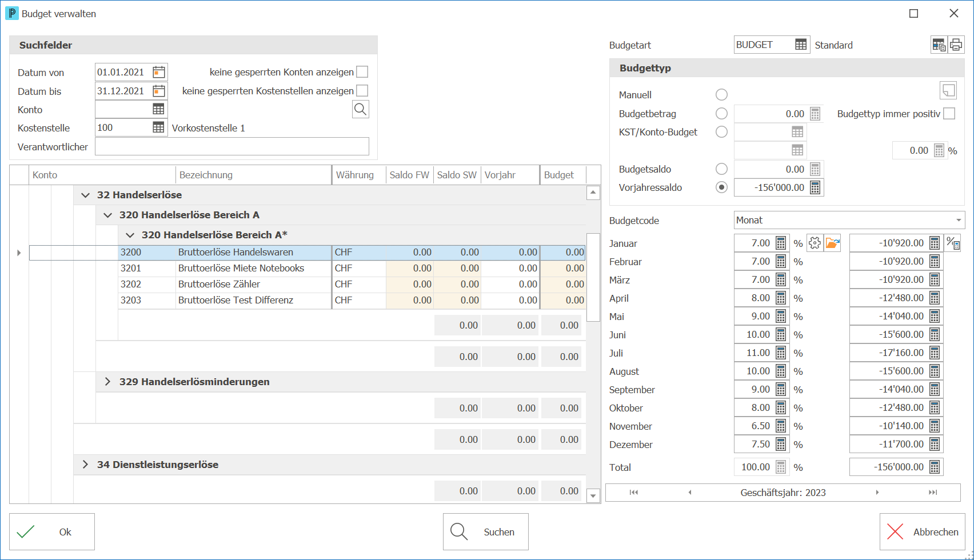This screenshot has height=560, width=974.
Task: Click the table scrollbar down arrow
Action: tap(593, 496)
